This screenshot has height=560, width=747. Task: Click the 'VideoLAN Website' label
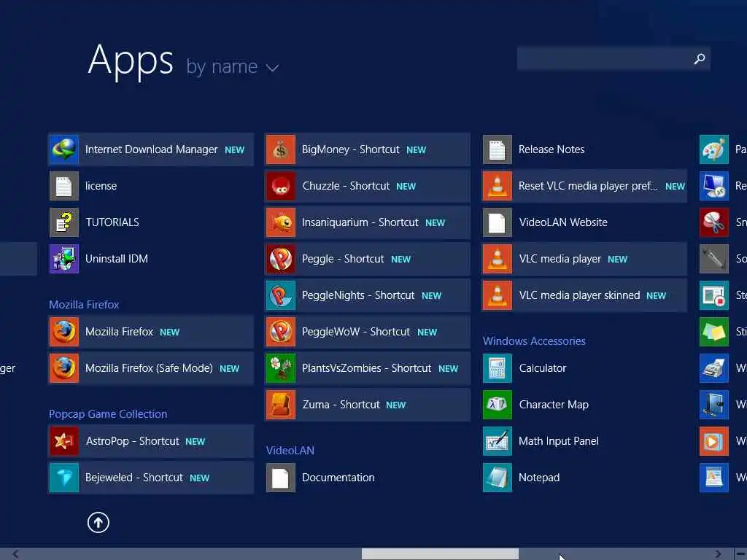pos(563,222)
